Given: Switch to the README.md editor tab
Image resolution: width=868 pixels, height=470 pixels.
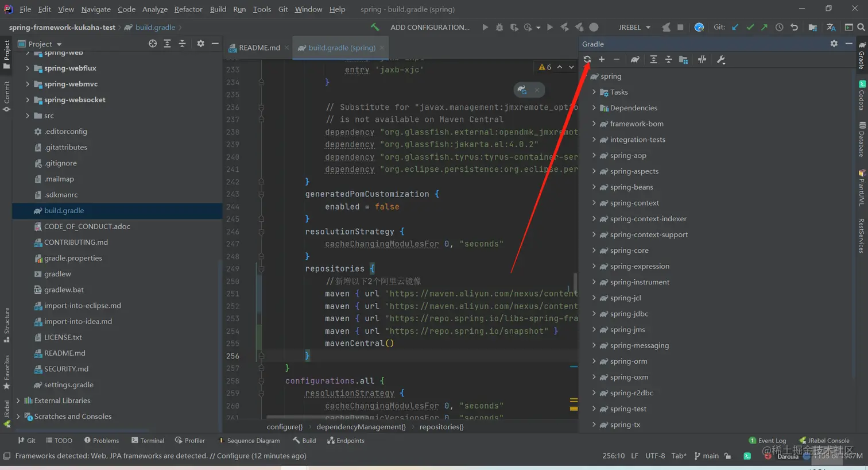Looking at the screenshot, I should [x=258, y=48].
